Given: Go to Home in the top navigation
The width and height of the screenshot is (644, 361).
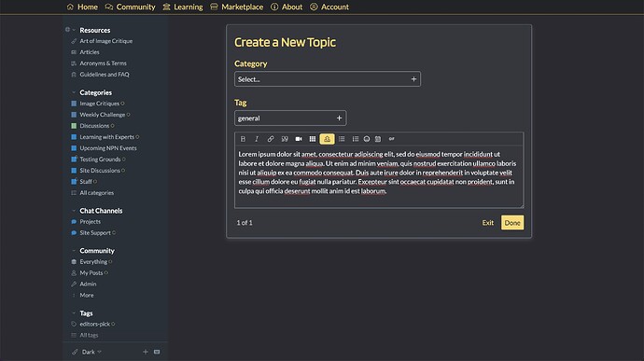Looking at the screenshot, I should (82, 7).
